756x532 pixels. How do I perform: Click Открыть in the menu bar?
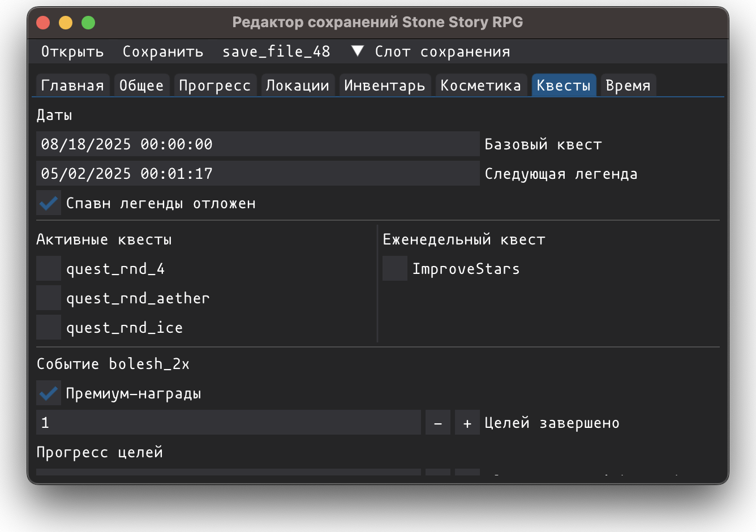click(72, 52)
